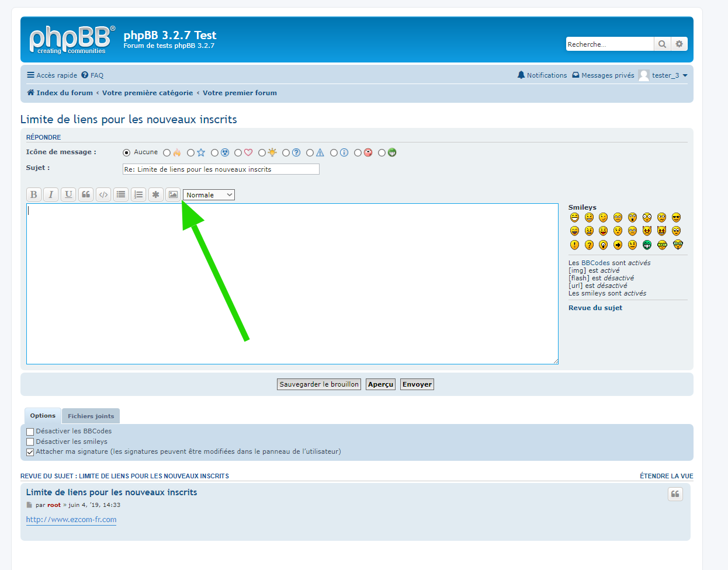Viewport: 728px width, 570px height.
Task: Open the Normale font size dropdown
Action: 209,195
